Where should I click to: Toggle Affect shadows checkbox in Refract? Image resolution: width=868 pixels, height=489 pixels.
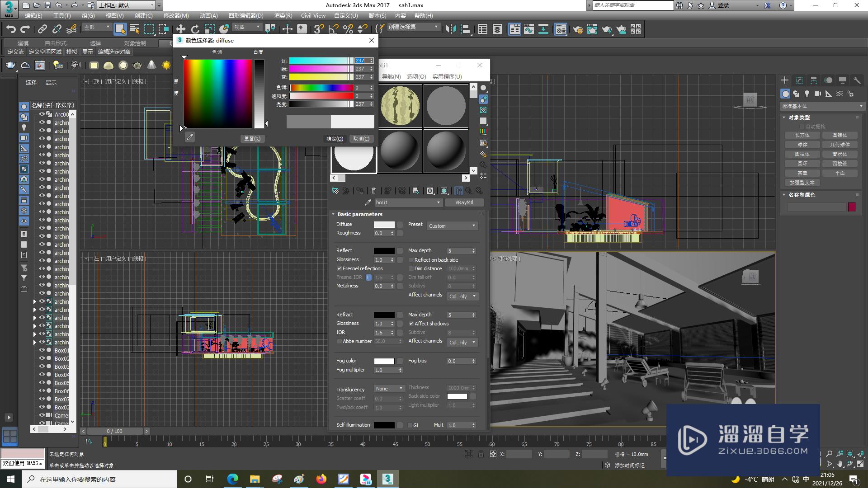[x=410, y=324]
